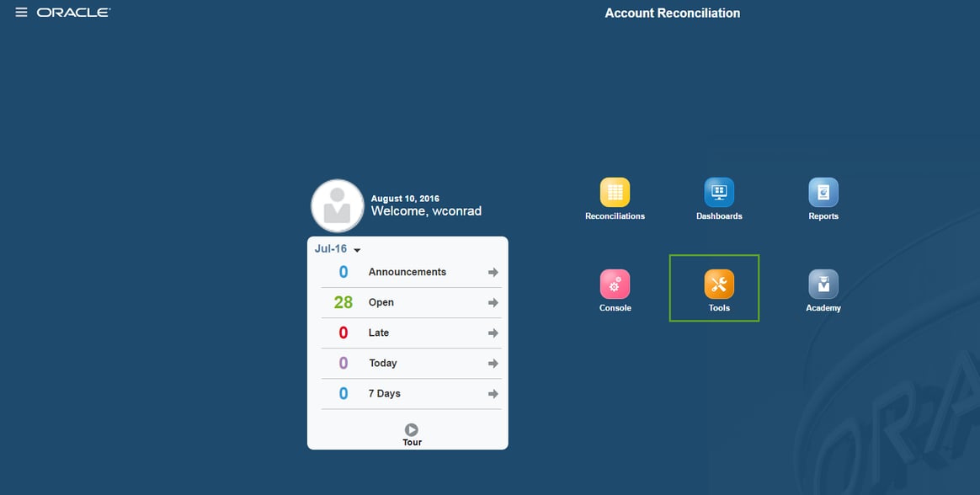
Task: Open the Reconciliations icon
Action: pyautogui.click(x=615, y=192)
